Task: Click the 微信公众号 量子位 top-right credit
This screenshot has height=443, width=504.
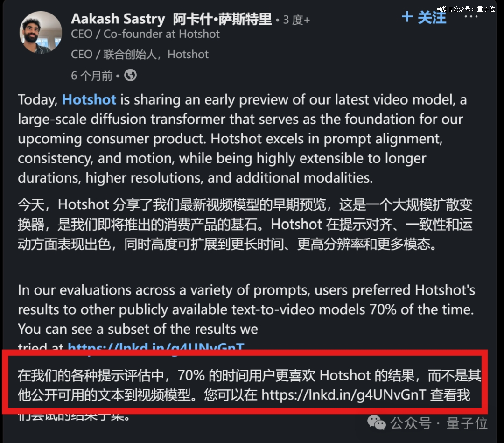Action: (x=466, y=9)
